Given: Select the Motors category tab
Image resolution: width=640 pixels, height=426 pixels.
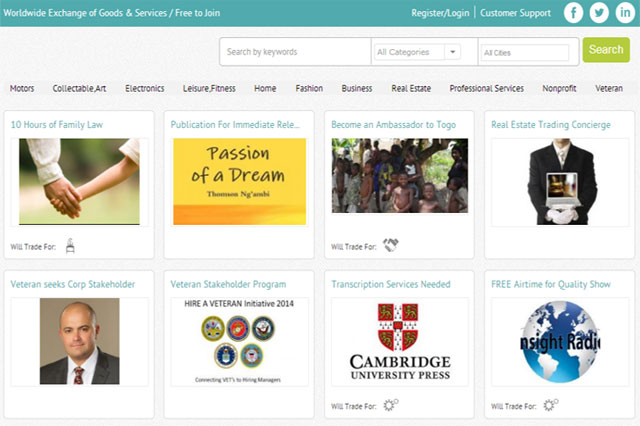Looking at the screenshot, I should 22,88.
